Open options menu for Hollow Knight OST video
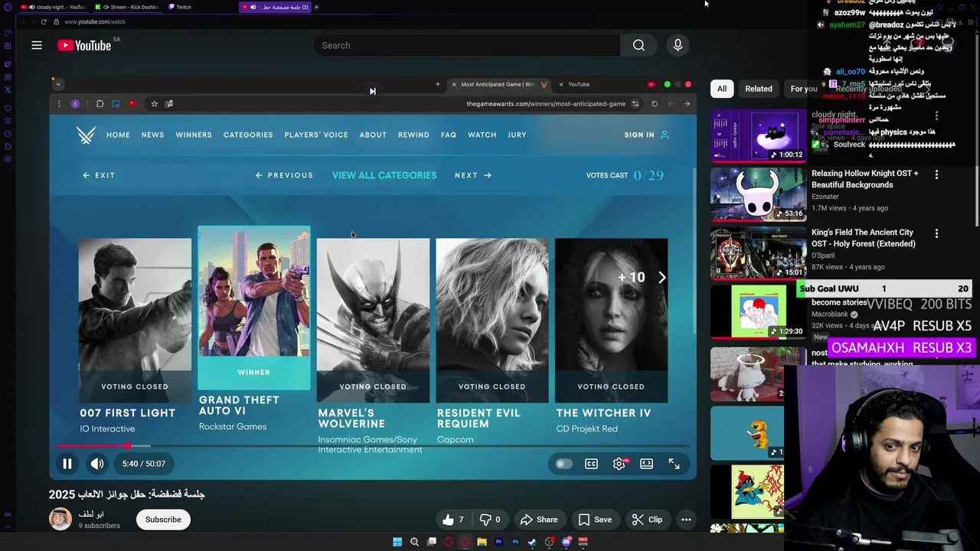The width and height of the screenshot is (980, 551). tap(936, 174)
